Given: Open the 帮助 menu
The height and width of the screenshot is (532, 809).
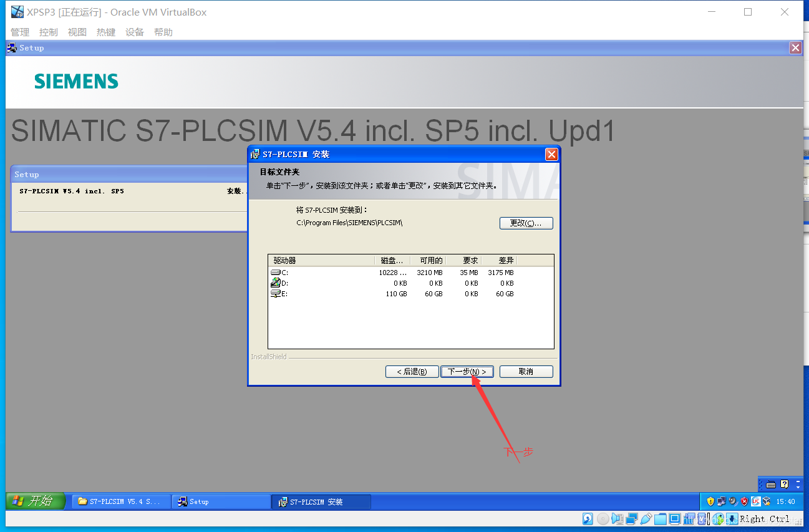Looking at the screenshot, I should pos(163,32).
